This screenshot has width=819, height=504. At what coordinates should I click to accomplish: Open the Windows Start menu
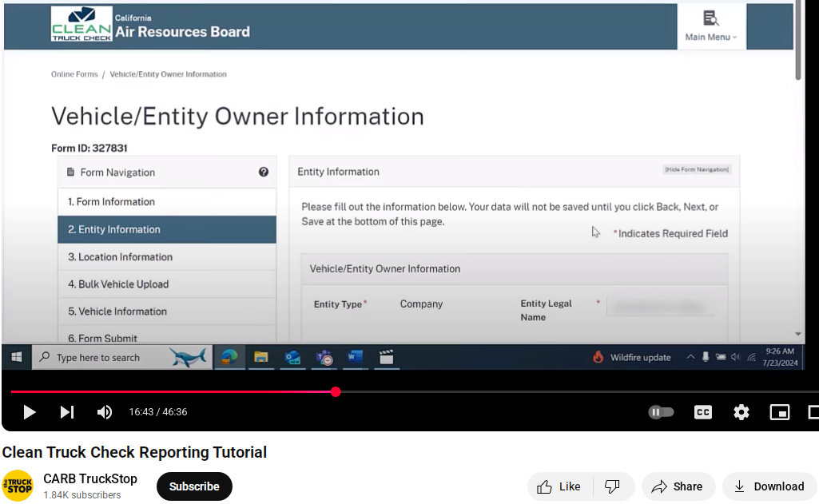pos(17,357)
